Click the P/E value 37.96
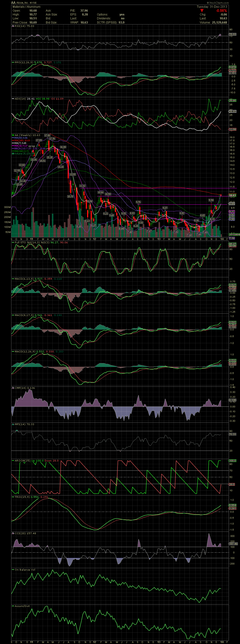 (84, 11)
